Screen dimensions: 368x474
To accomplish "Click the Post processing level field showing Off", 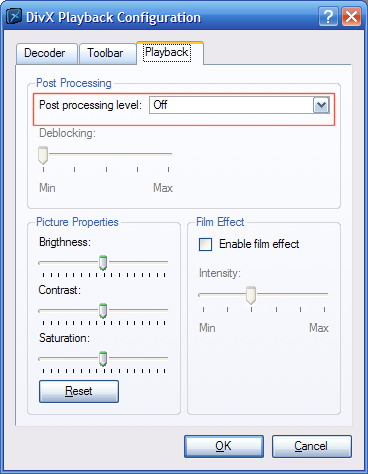I will [240, 105].
